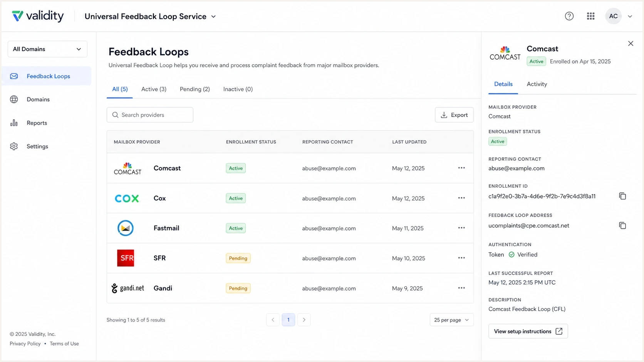644x362 pixels.
Task: Open the 25 per page dropdown
Action: (x=451, y=320)
